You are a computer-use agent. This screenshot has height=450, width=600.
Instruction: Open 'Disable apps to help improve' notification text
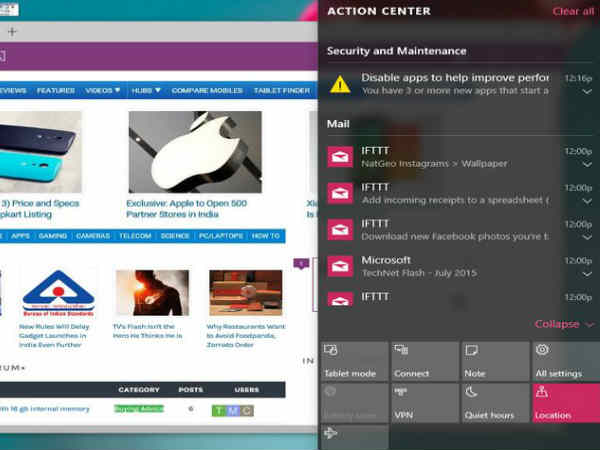pyautogui.click(x=455, y=78)
